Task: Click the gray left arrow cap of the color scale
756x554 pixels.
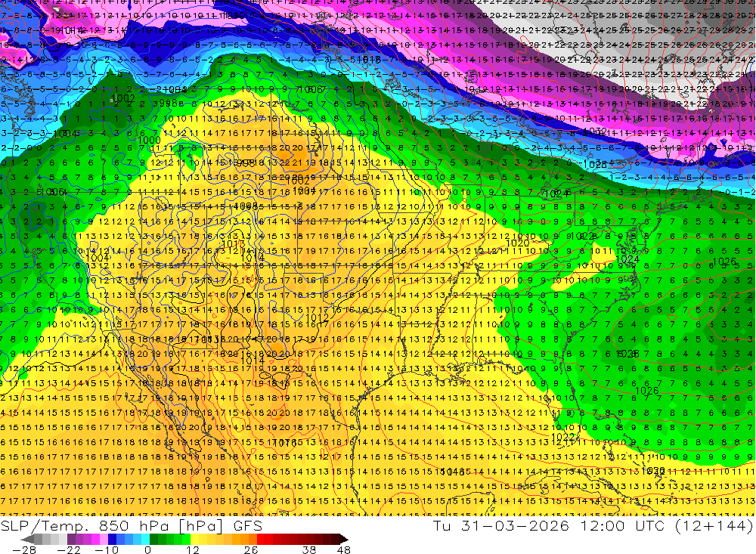Action: [x=28, y=539]
